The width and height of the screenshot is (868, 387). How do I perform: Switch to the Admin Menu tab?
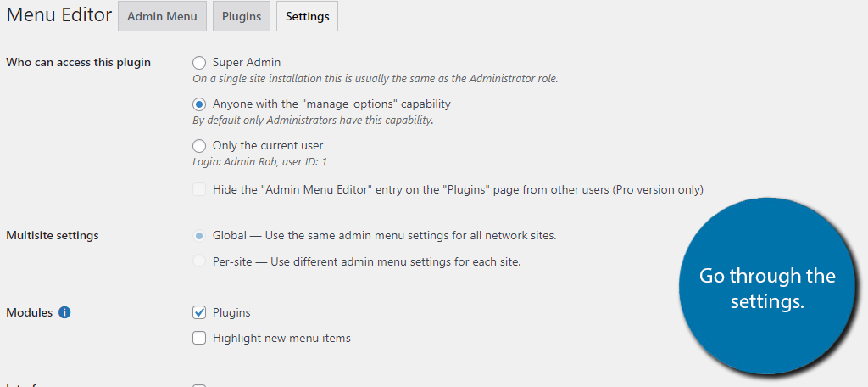(162, 17)
